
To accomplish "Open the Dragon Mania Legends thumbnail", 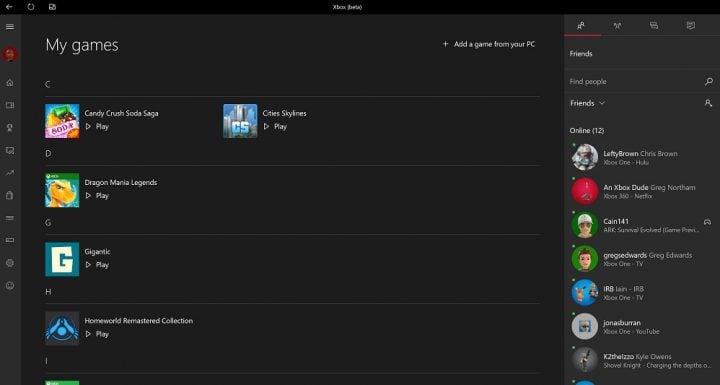I will pos(62,190).
